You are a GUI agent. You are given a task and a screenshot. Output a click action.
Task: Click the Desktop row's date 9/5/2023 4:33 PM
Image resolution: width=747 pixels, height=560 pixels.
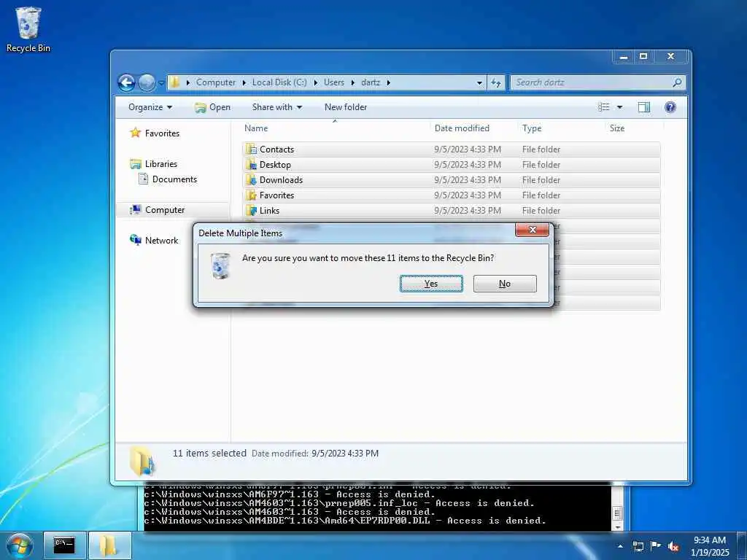coord(468,165)
